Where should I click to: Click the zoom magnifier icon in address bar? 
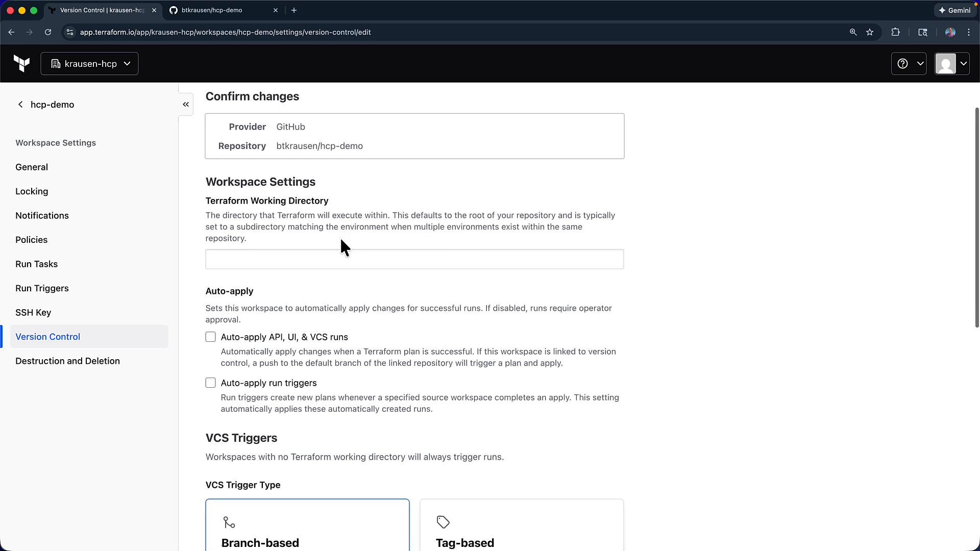pyautogui.click(x=853, y=32)
